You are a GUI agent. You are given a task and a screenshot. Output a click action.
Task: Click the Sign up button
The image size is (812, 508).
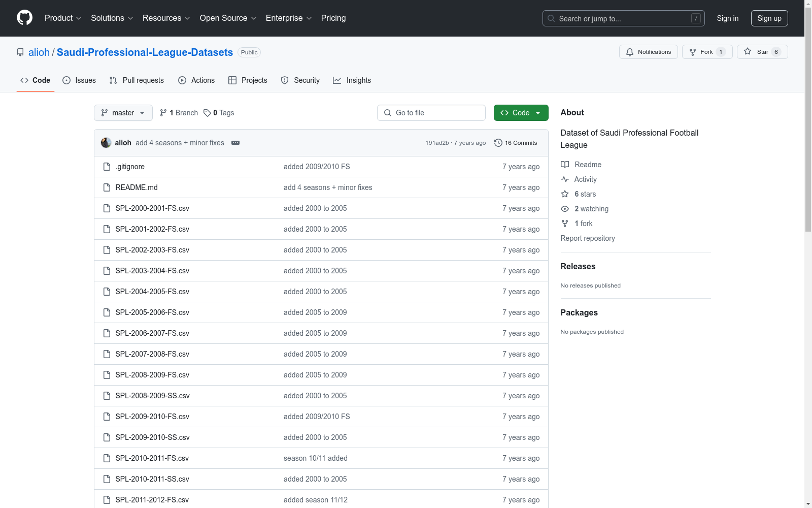(769, 18)
